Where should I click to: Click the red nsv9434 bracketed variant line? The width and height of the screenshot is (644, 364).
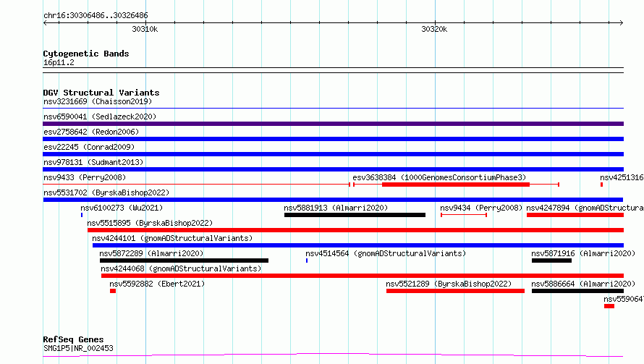point(464,215)
